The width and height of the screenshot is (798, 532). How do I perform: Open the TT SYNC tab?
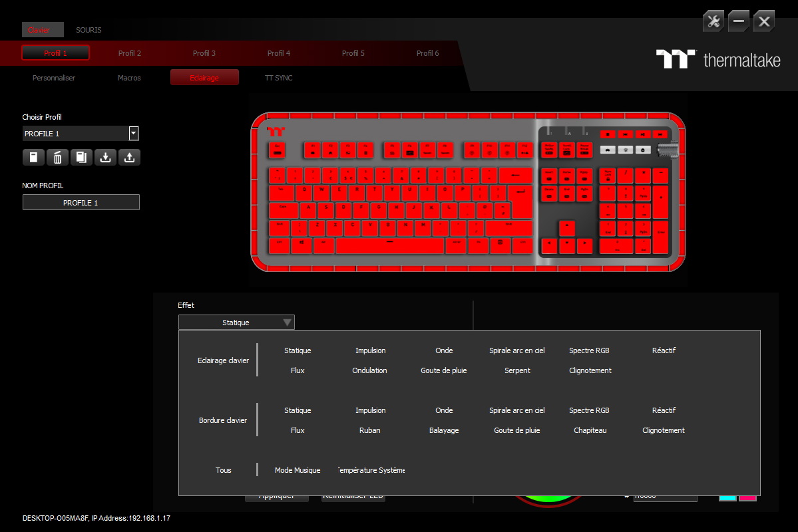click(x=278, y=77)
